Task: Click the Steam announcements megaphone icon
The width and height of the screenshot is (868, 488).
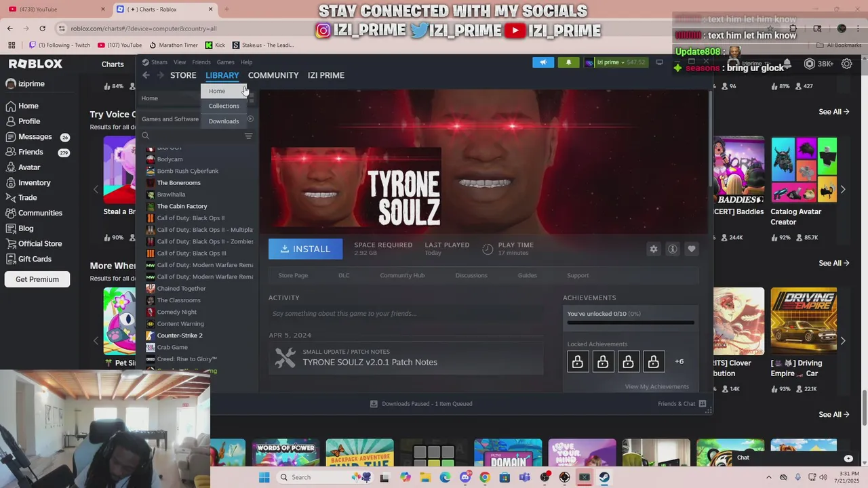Action: pyautogui.click(x=543, y=62)
